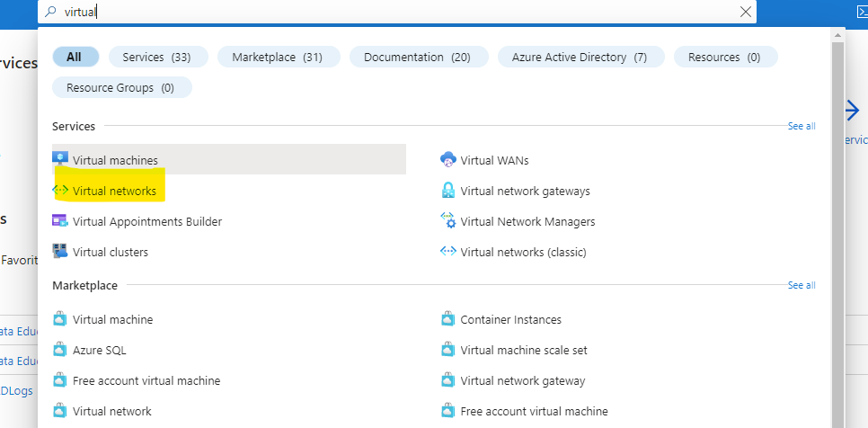The width and height of the screenshot is (868, 428).
Task: Open See all for Marketplace
Action: 802,285
